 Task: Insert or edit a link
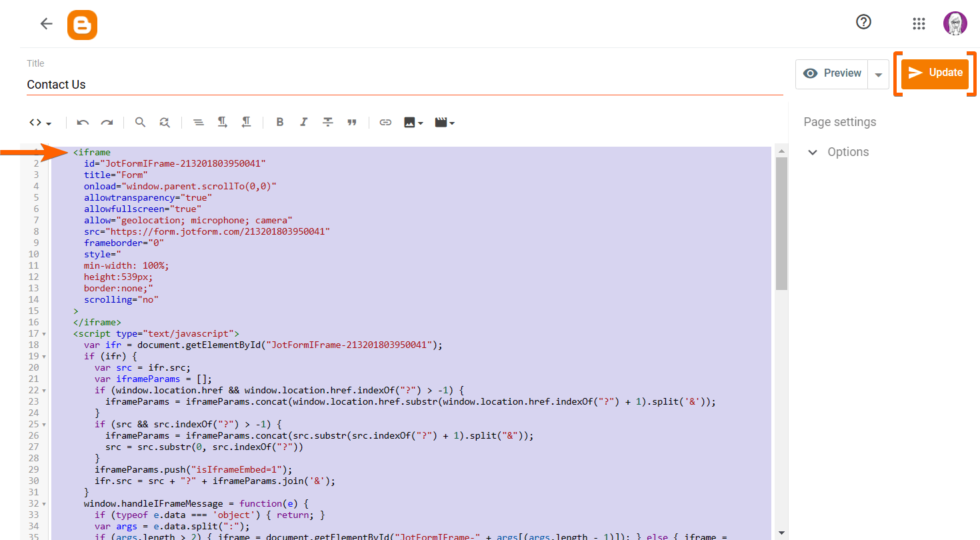click(x=385, y=123)
